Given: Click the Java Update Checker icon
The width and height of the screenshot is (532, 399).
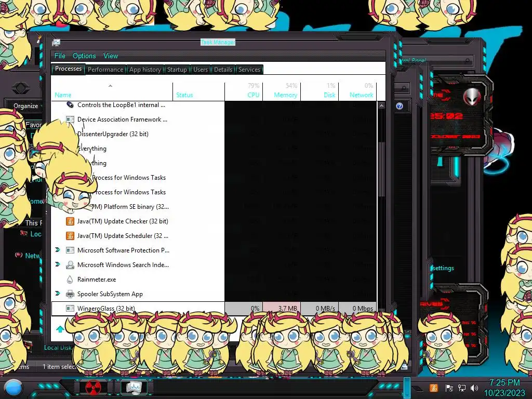Looking at the screenshot, I should click(x=70, y=221).
